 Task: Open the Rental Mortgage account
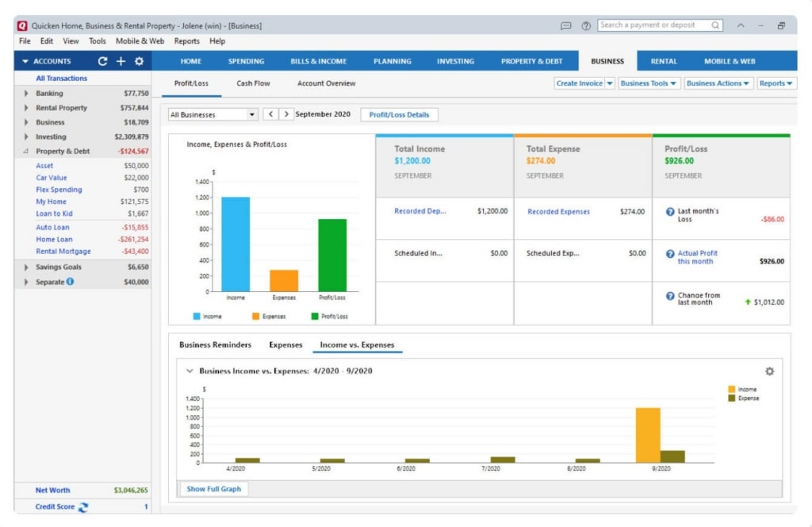63,252
